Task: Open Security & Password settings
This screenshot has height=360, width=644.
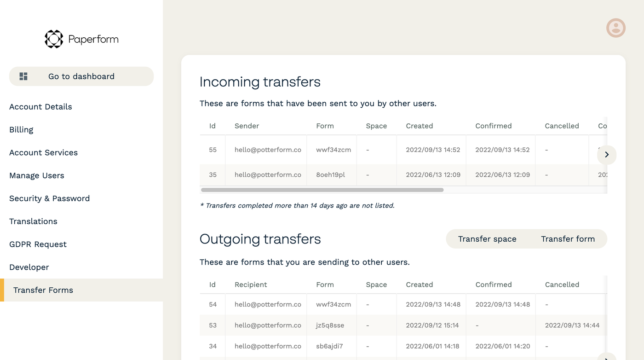Action: [x=49, y=198]
